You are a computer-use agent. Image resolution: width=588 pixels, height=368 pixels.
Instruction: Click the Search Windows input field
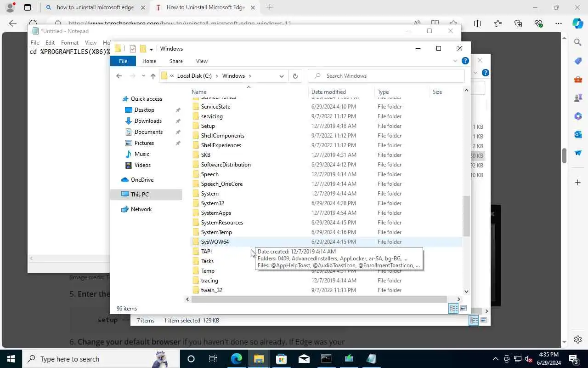[386, 76]
